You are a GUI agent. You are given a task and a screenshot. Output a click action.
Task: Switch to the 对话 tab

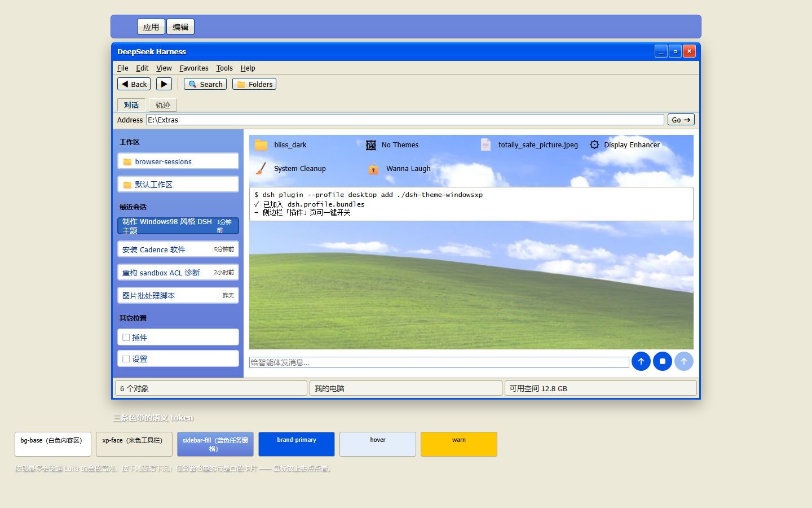pos(131,105)
